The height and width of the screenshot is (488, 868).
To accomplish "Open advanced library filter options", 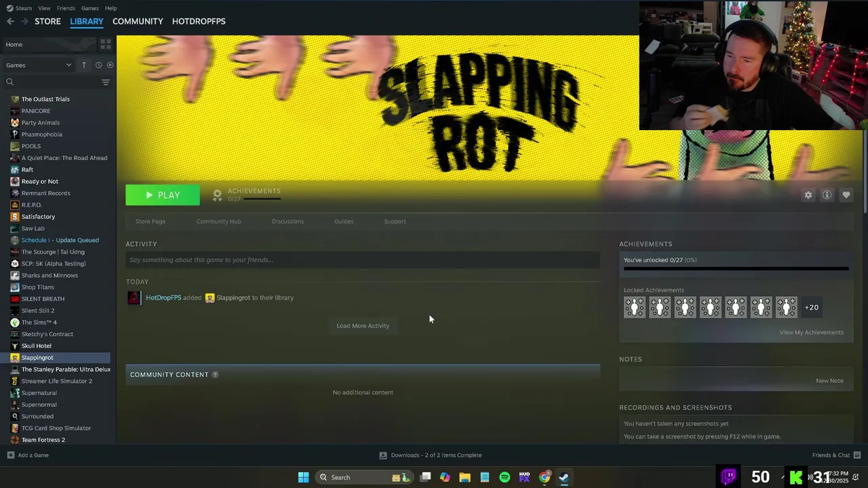I will (105, 82).
